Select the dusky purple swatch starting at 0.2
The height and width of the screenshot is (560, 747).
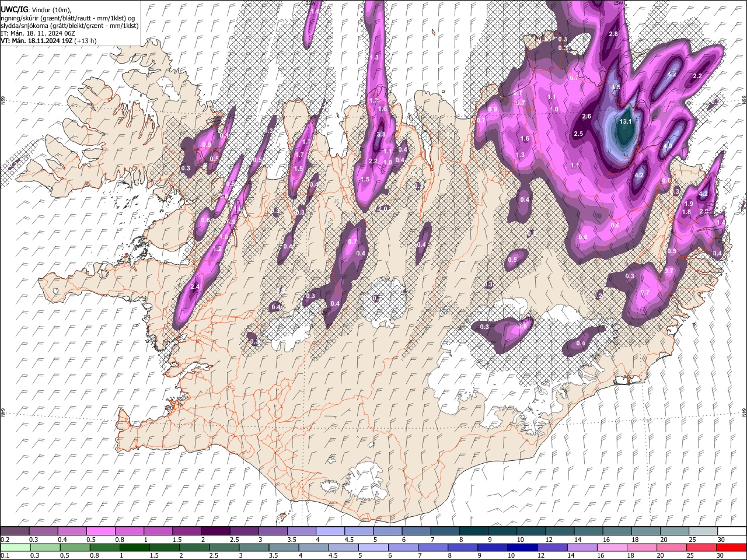click(15, 531)
